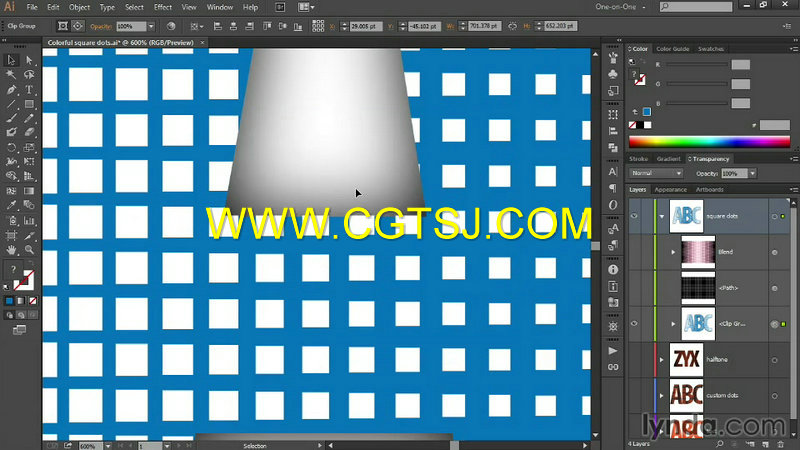Screen dimensions: 800x450
Task: Open Transparency panel opacity dropdown arrow
Action: tap(753, 173)
